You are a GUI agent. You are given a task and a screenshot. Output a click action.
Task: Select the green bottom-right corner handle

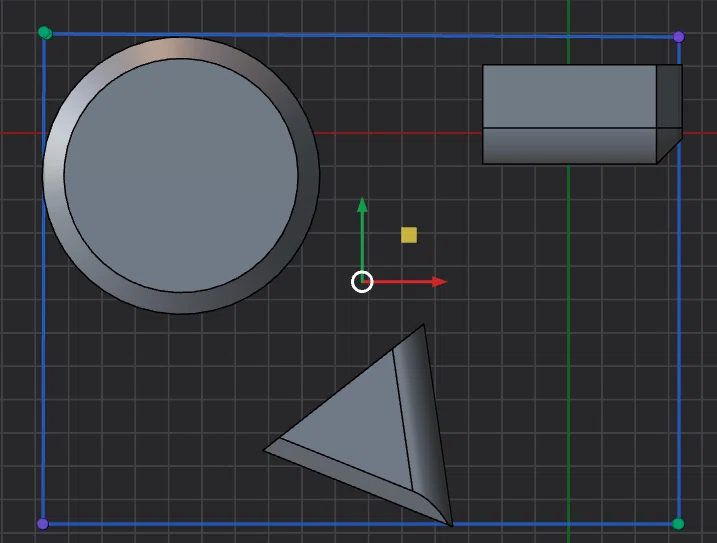(x=678, y=524)
